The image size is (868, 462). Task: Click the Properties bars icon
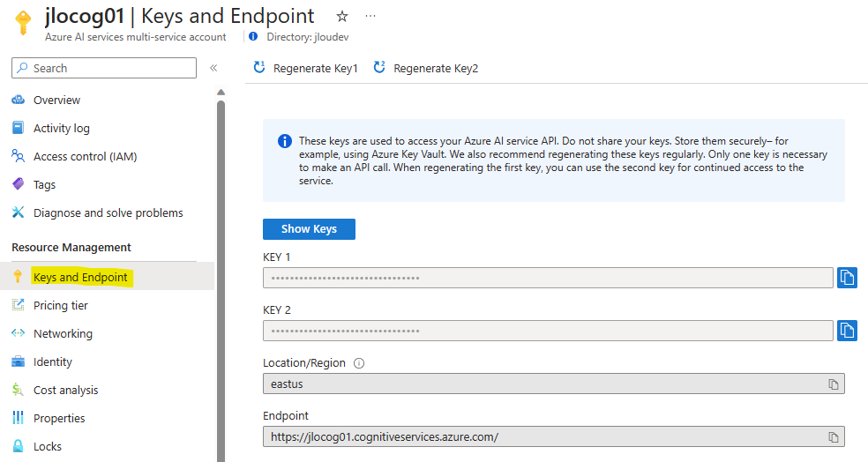click(x=19, y=418)
